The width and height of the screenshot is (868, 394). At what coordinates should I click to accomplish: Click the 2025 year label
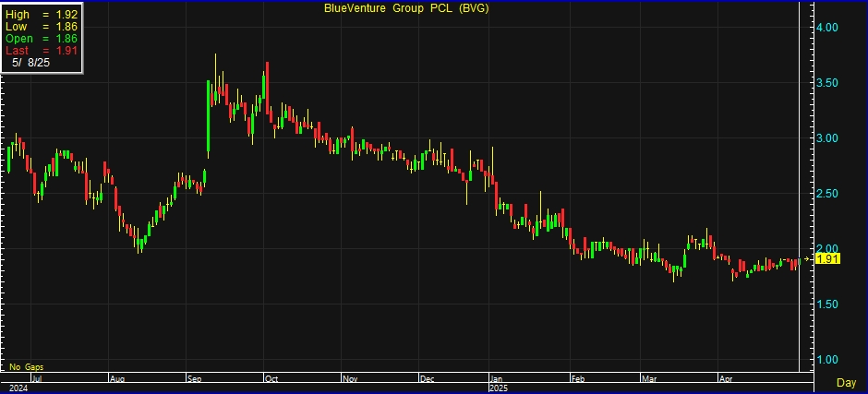(x=499, y=388)
